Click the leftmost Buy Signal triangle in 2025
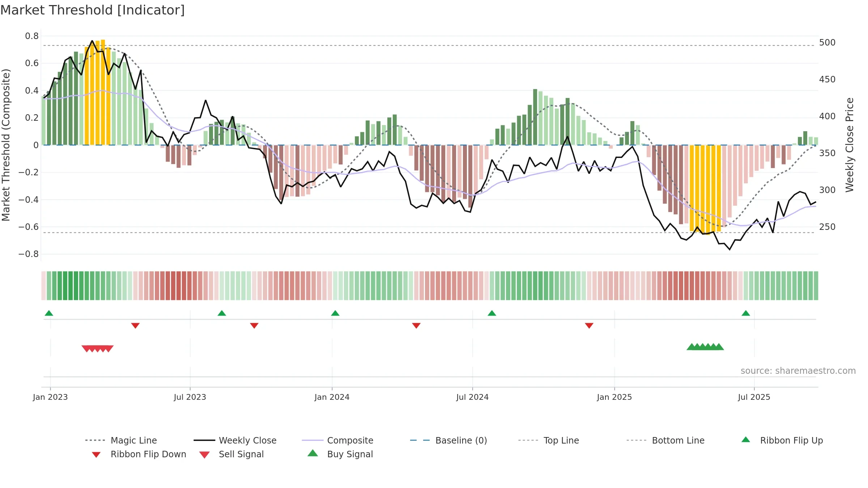 click(x=691, y=347)
